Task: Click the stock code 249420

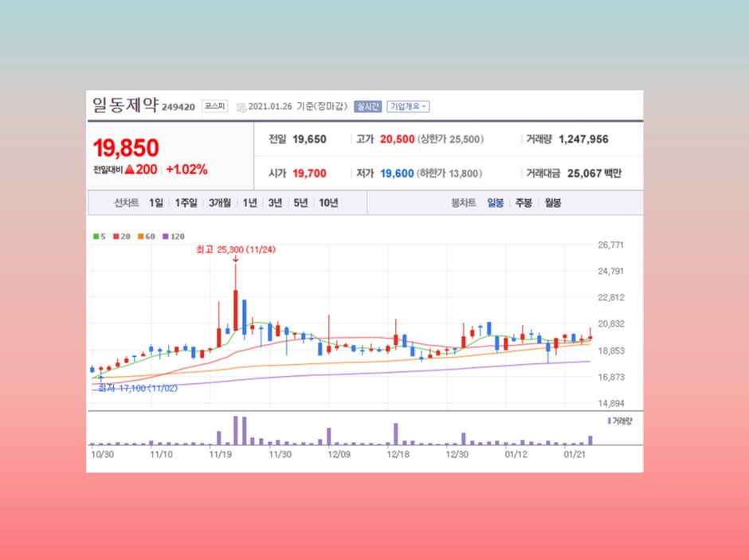Action: (178, 107)
